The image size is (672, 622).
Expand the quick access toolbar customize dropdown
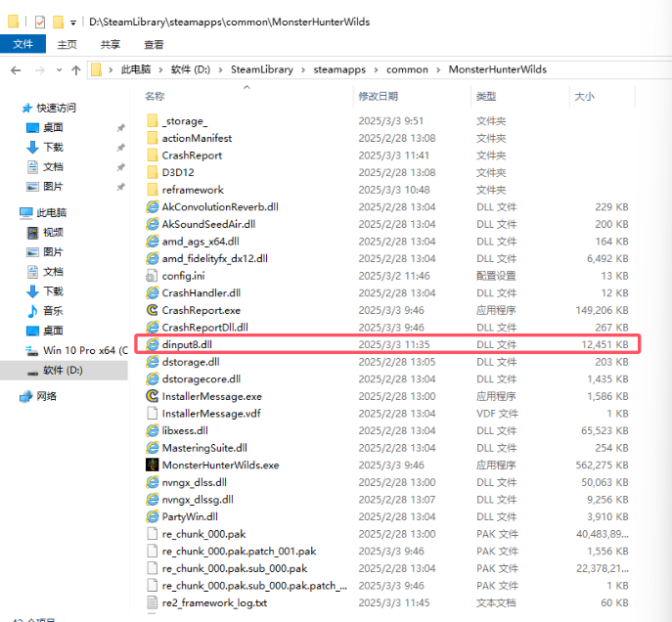(73, 22)
